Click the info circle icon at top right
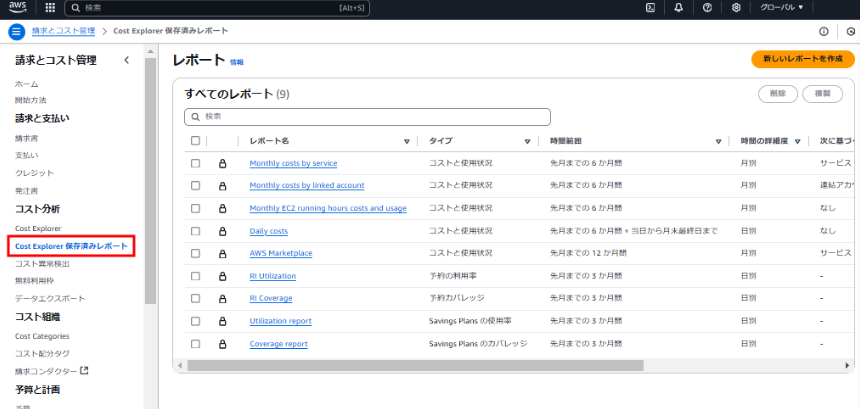 coord(823,31)
